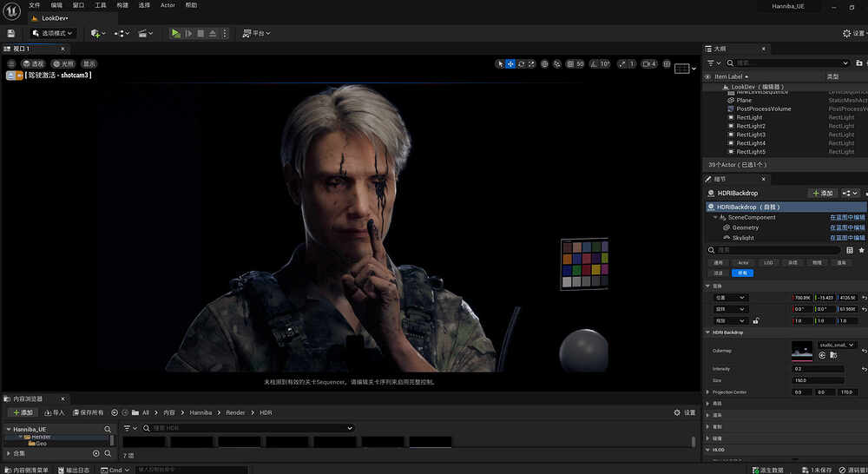Open the 帮助 menu
Viewport: 868px width, 474px height.
click(191, 5)
